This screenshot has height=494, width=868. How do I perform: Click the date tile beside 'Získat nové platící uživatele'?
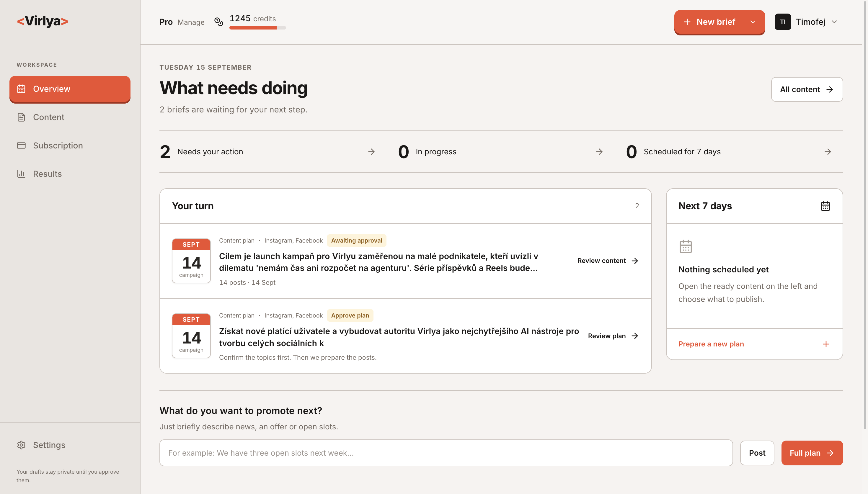point(191,336)
